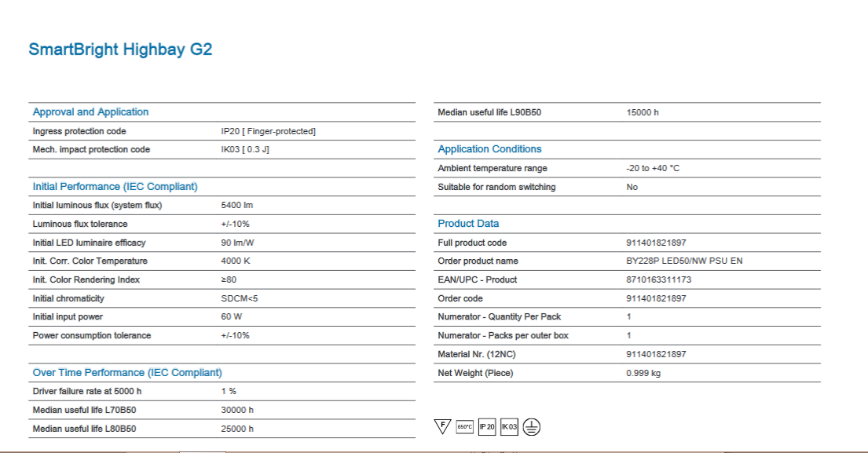Click Quantity Per Pack value 1

click(x=629, y=317)
